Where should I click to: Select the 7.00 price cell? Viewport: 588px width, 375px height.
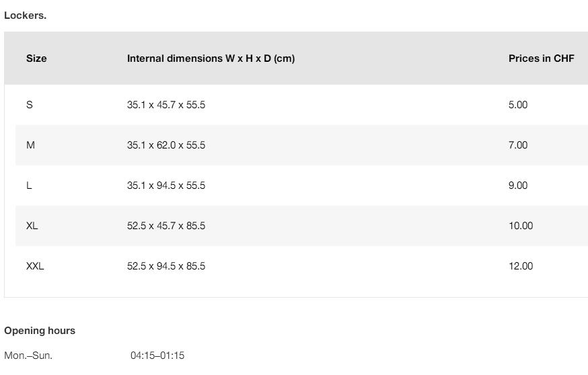[x=518, y=145]
